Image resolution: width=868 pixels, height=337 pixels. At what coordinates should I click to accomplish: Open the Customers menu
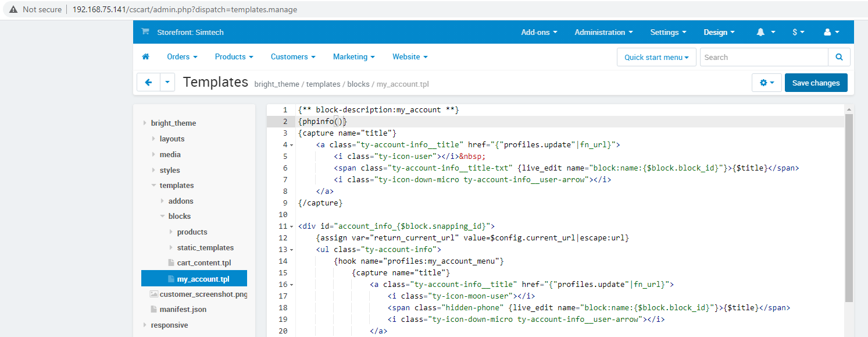pos(293,57)
